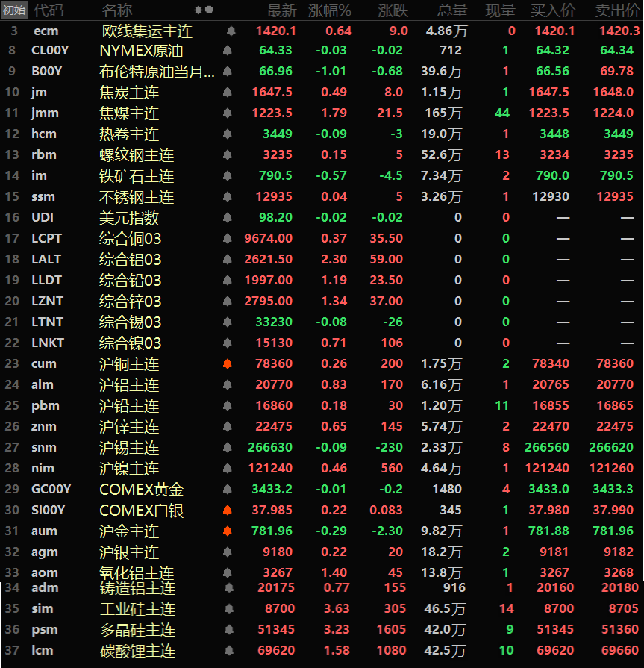
Task: Click the bell icon in 工业硅主连 row
Action: click(227, 609)
